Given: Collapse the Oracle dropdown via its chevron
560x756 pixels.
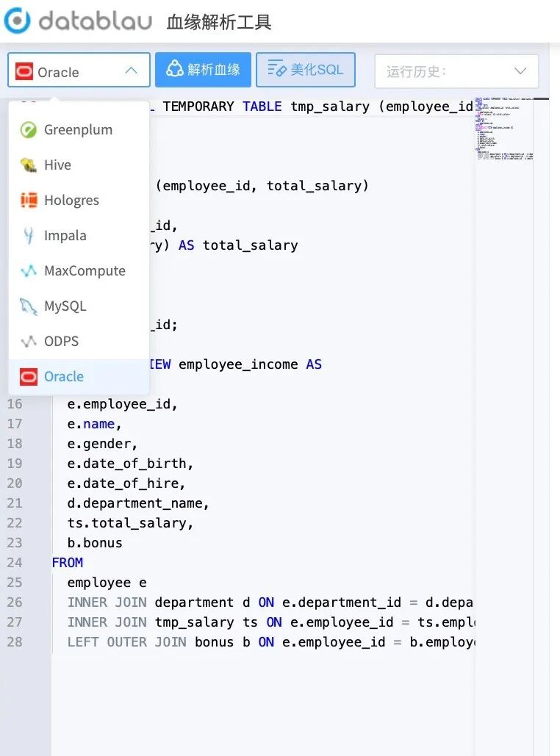Looking at the screenshot, I should 131,71.
